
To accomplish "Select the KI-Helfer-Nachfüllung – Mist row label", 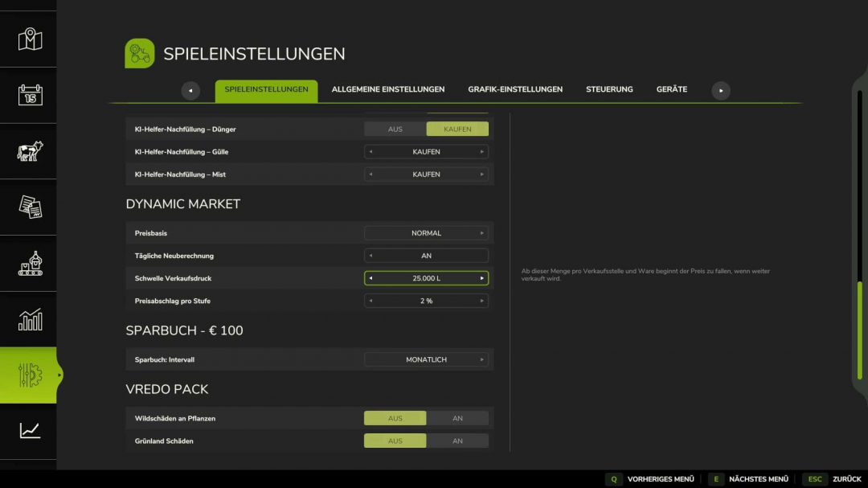I will pos(180,174).
